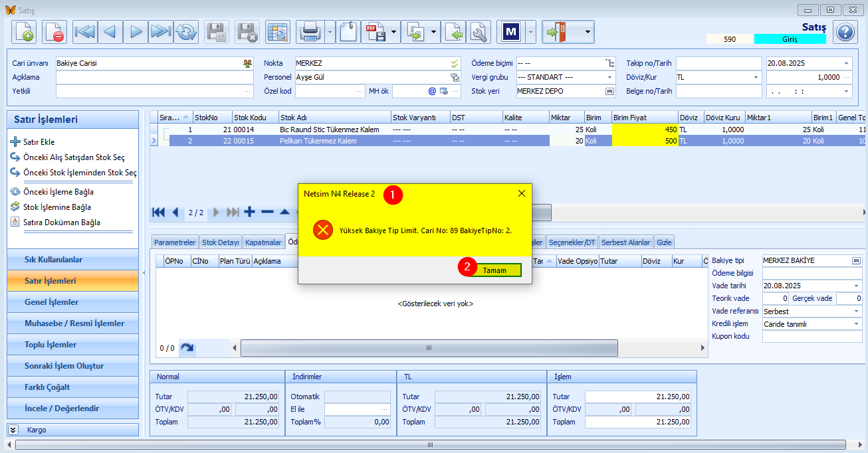The height and width of the screenshot is (453, 868).
Task: Click the refresh record icon in the toolbar
Action: (186, 32)
